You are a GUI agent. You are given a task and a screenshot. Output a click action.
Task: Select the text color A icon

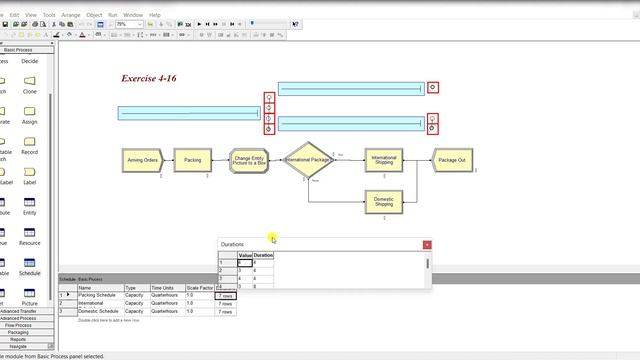click(x=82, y=35)
